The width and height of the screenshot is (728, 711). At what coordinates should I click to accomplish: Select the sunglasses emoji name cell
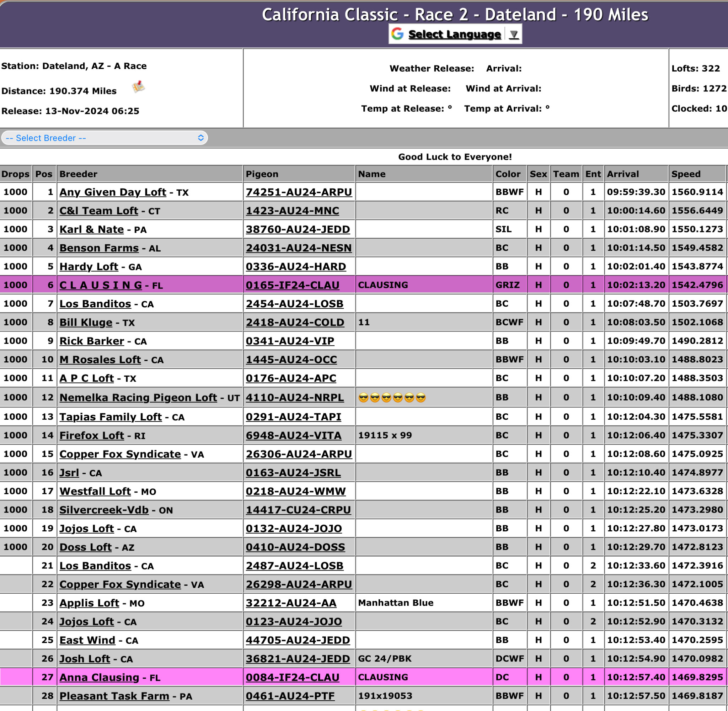pyautogui.click(x=424, y=397)
